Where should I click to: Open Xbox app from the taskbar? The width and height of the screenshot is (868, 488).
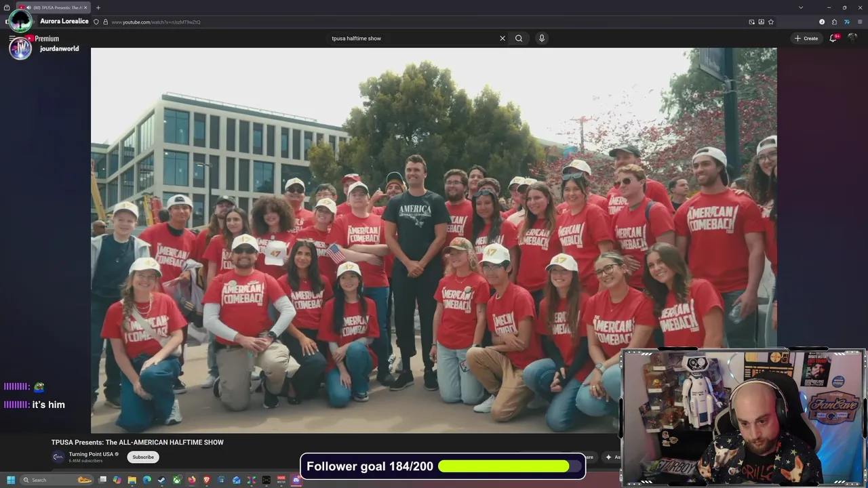click(x=177, y=480)
